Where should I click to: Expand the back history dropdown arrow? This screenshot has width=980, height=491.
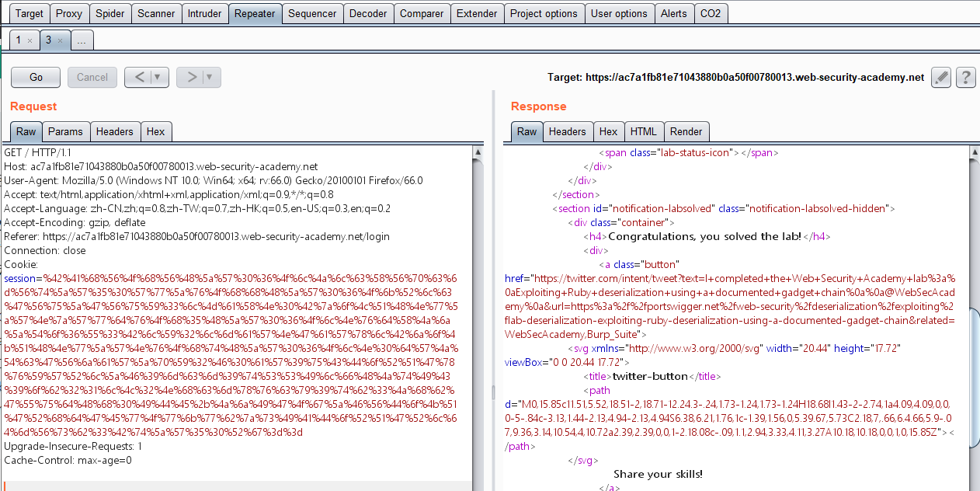(x=160, y=77)
